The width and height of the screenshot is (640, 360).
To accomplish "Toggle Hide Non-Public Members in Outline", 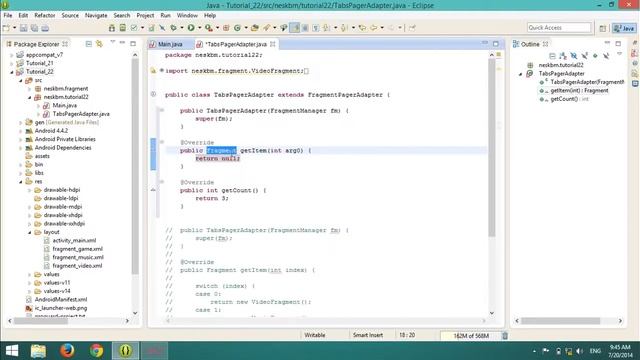I will tap(595, 56).
